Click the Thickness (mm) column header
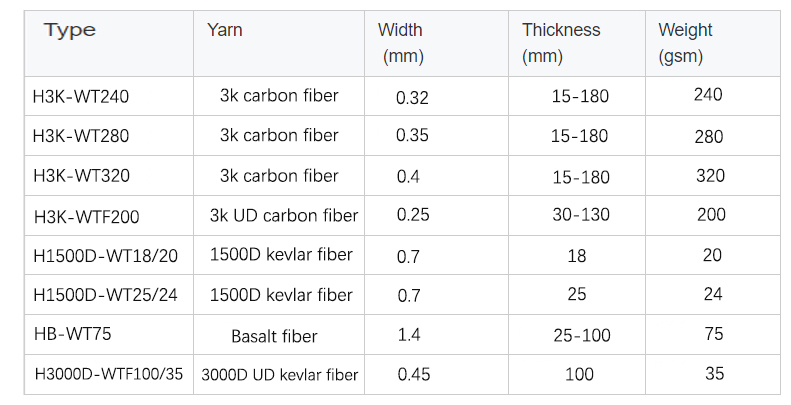The image size is (791, 405). 561,43
